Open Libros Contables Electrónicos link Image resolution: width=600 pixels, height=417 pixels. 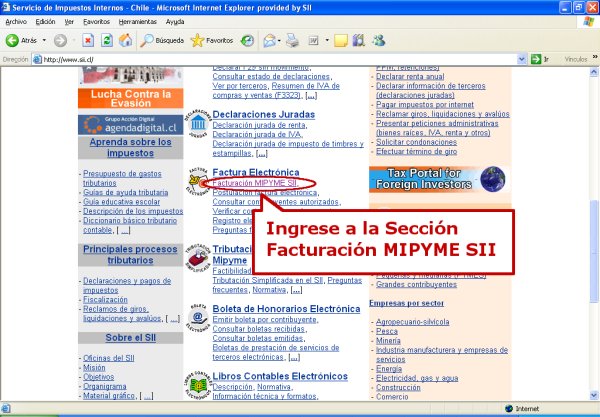(x=280, y=376)
